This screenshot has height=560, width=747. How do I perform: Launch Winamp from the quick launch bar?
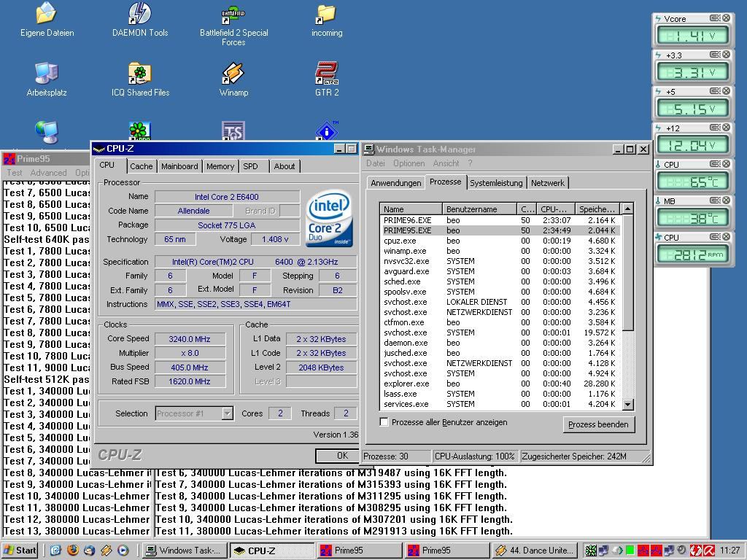pos(107,551)
